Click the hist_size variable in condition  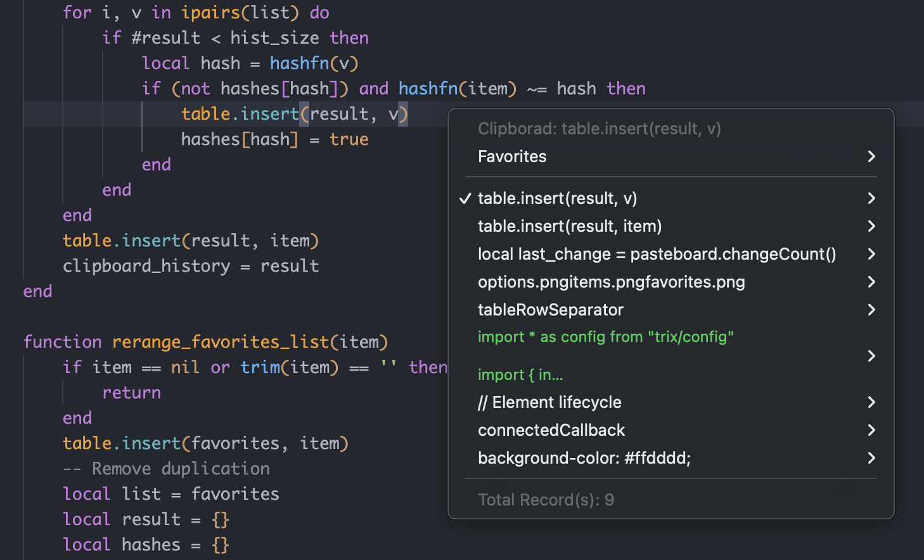pyautogui.click(x=274, y=38)
